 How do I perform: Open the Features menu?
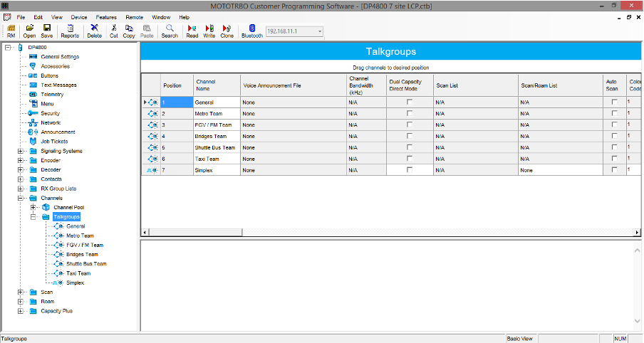pos(106,16)
